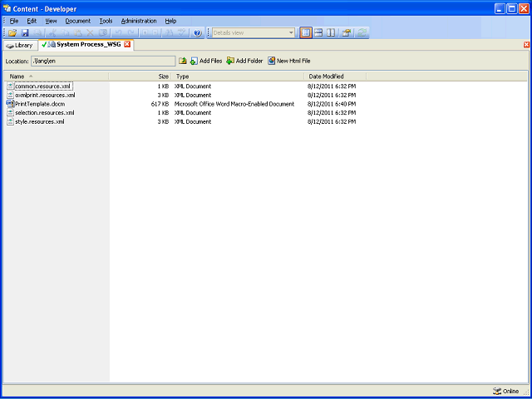532x399 pixels.
Task: Sort by the Name column header
Action: pyautogui.click(x=57, y=76)
